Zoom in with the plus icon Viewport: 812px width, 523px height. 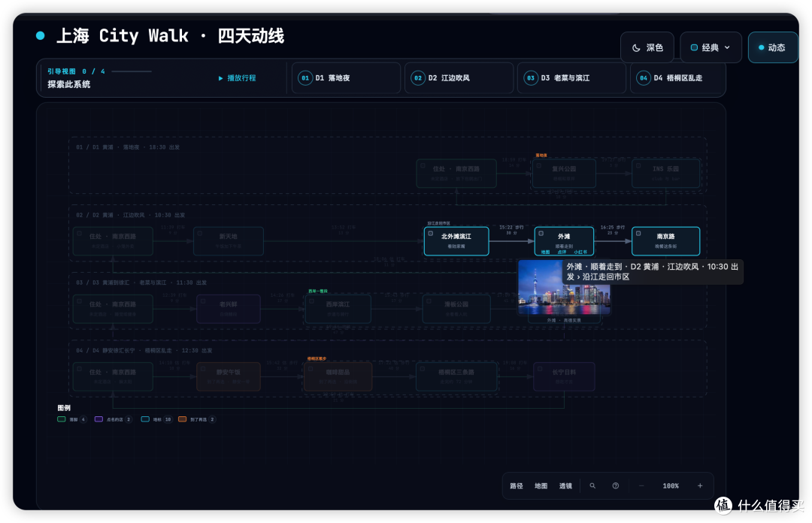tap(700, 485)
